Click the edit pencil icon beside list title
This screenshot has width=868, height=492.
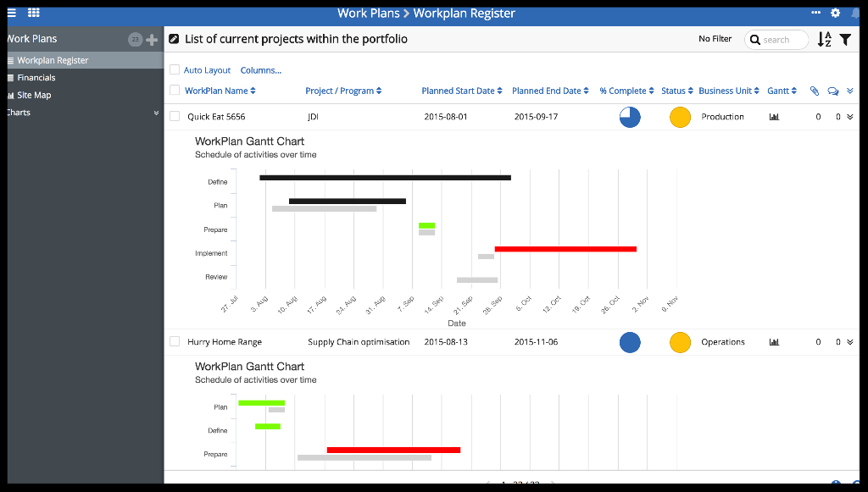coord(174,39)
